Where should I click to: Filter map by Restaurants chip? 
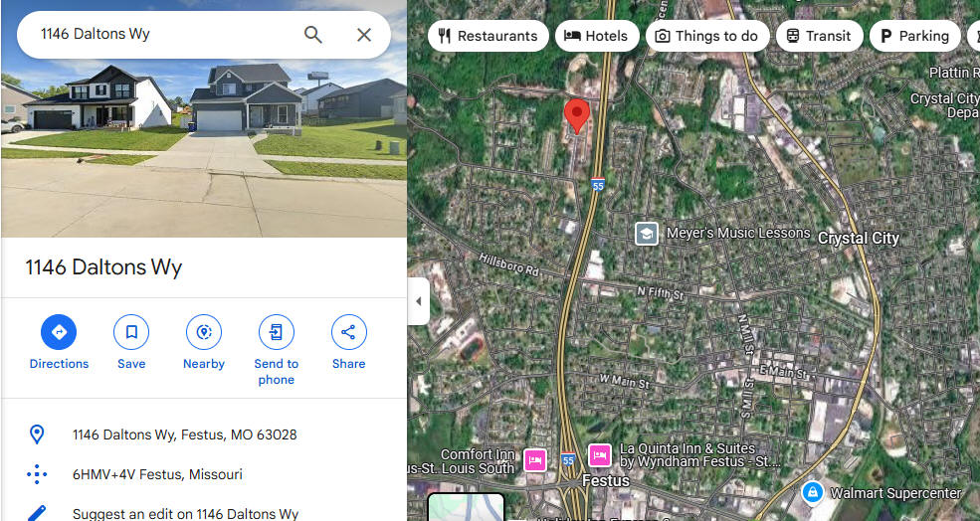pyautogui.click(x=489, y=36)
